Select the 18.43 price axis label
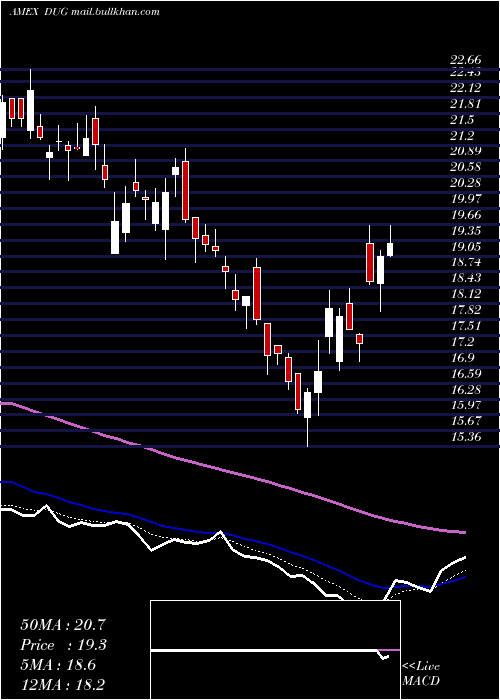Viewport: 500px width, 700px height. [x=465, y=279]
